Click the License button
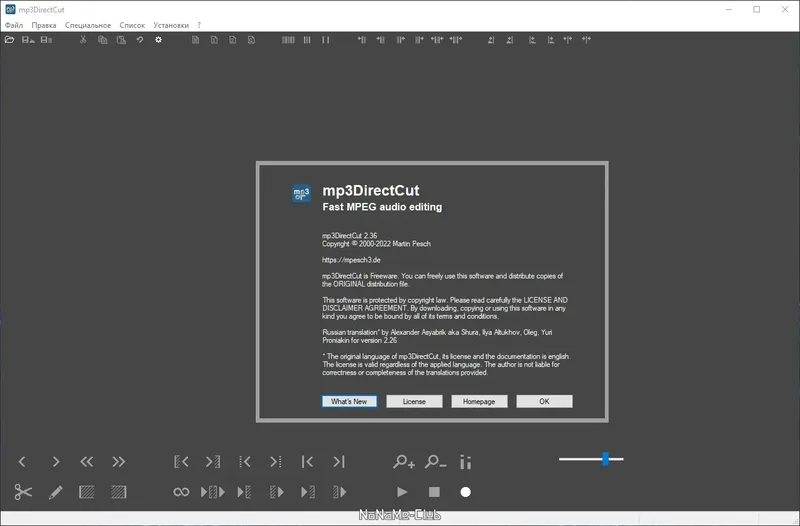The height and width of the screenshot is (526, 800). [x=414, y=402]
